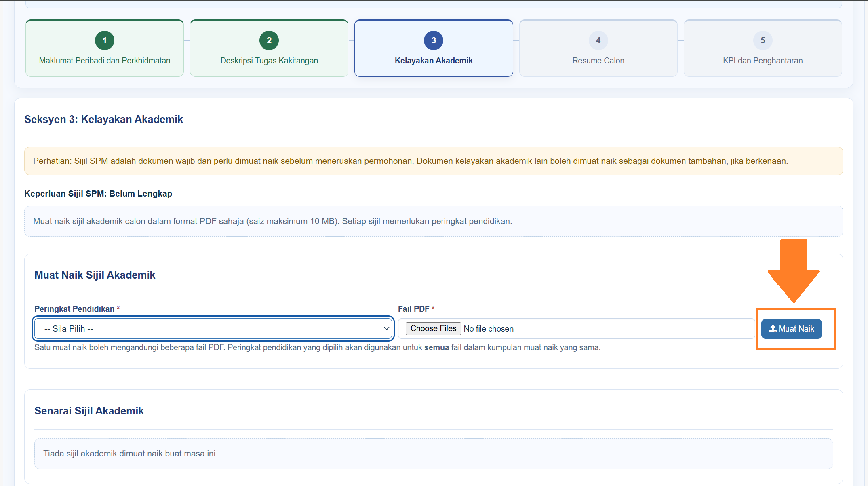Click the Peringkat Pendidikan field label
Screen dimensions: 868x486
[74, 309]
